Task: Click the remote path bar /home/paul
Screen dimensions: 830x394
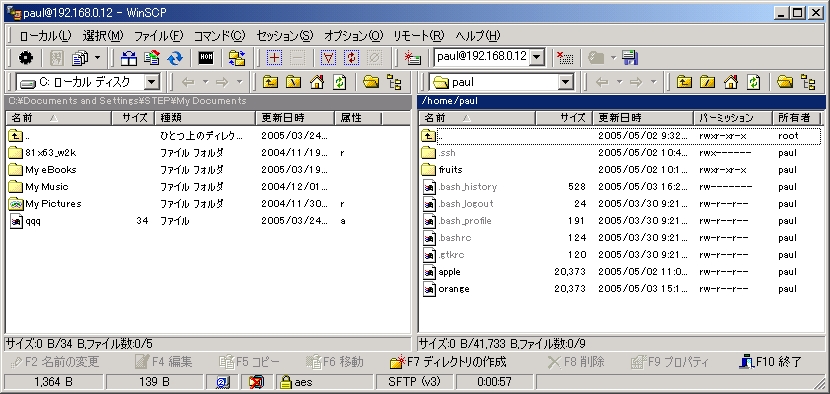Action: click(x=622, y=101)
